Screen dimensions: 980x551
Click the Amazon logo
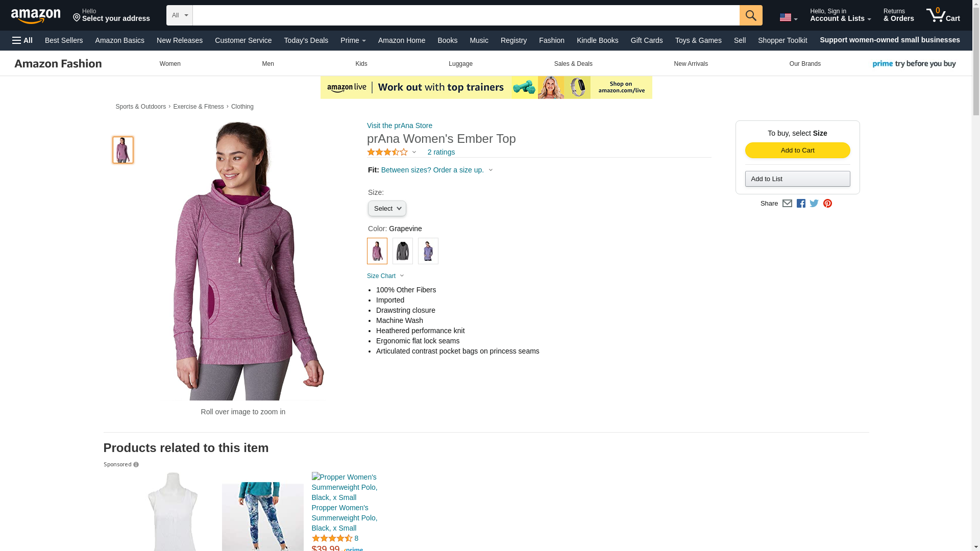pyautogui.click(x=36, y=16)
